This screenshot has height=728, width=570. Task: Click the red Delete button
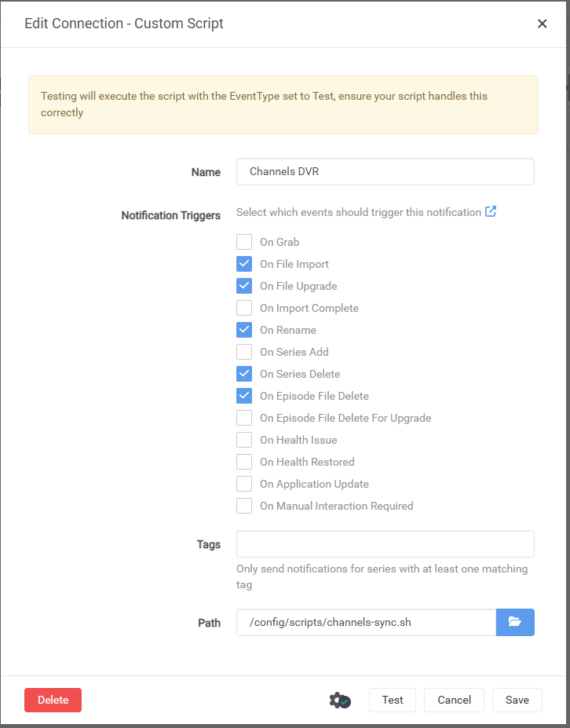tap(53, 700)
